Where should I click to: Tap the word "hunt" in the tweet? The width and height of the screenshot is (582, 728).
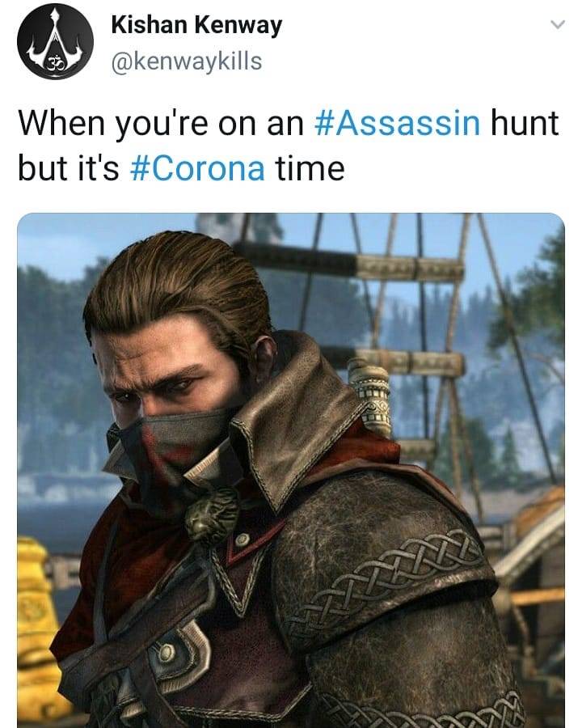[525, 123]
